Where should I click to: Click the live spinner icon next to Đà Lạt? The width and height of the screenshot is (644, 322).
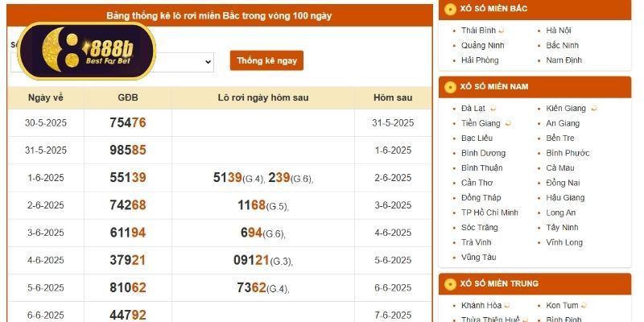pos(493,109)
